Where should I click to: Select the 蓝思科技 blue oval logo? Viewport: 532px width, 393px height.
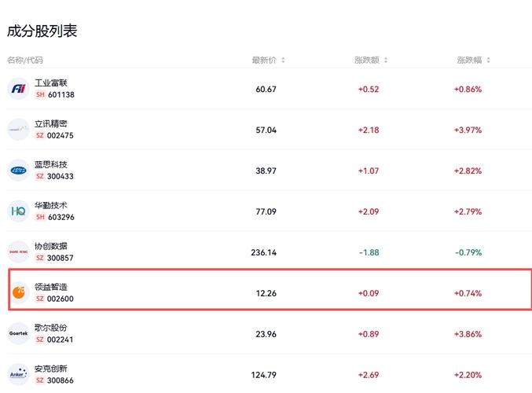[x=18, y=170]
